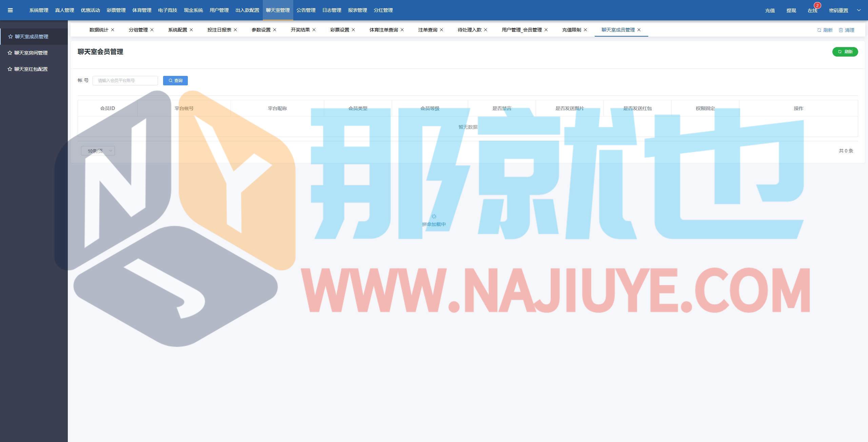Viewport: 868px width, 442px height.
Task: Click the 帐号 input field
Action: click(x=125, y=81)
